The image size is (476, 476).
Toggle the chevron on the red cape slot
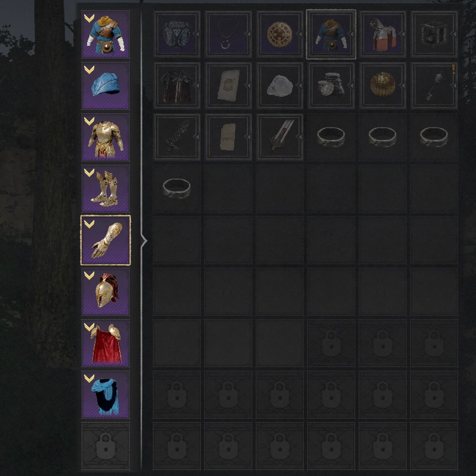[x=89, y=327]
